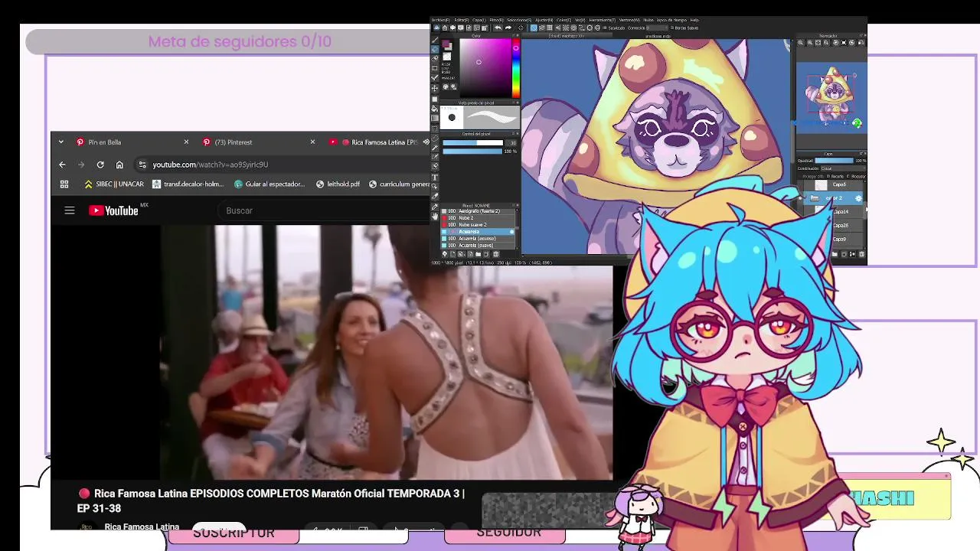This screenshot has width=980, height=551.
Task: Click the foreground color swatch
Action: pyautogui.click(x=445, y=44)
